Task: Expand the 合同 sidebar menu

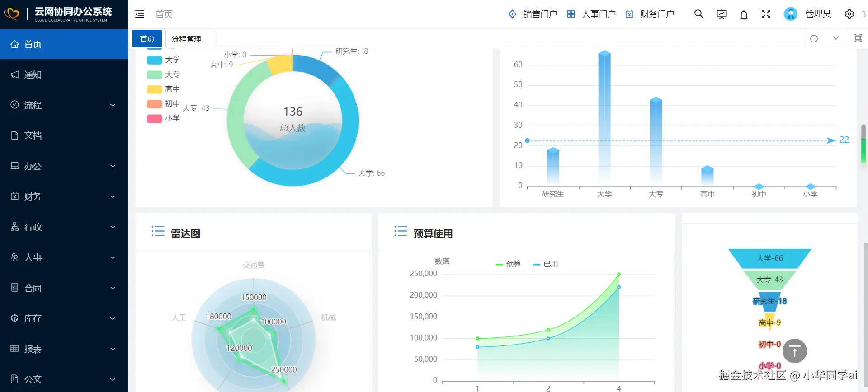Action: 64,288
